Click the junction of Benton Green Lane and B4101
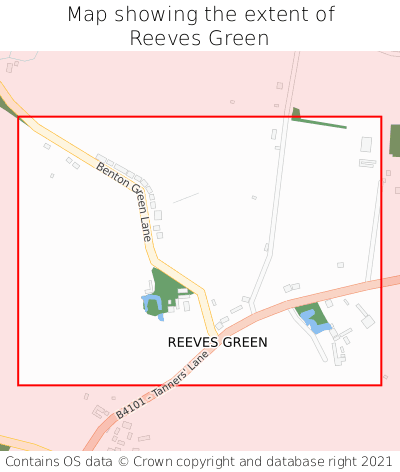This screenshot has width=400, height=472. pyautogui.click(x=217, y=335)
